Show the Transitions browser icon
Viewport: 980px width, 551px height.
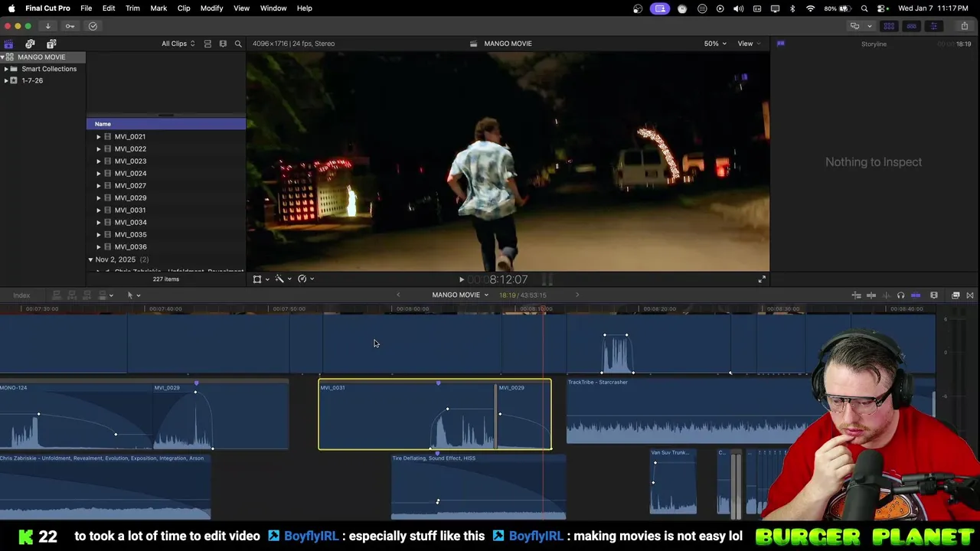[x=970, y=295]
